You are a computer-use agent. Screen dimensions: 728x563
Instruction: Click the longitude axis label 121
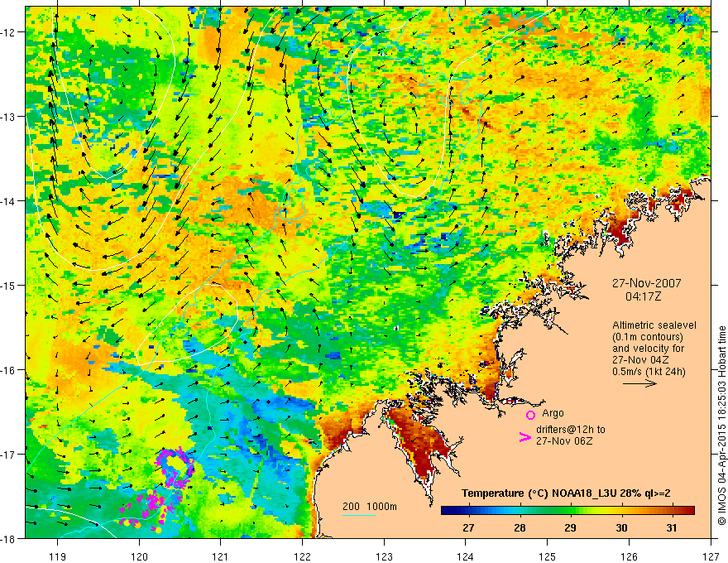pos(221,556)
